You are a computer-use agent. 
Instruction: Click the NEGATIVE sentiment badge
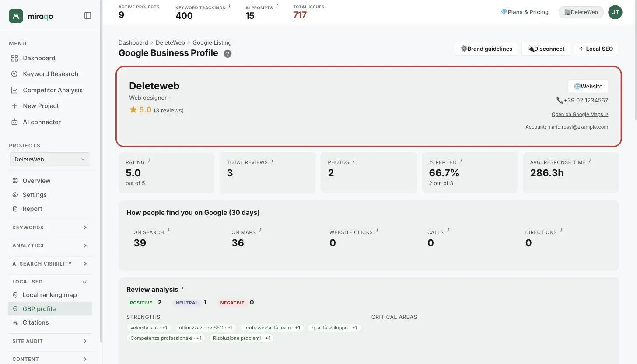click(232, 303)
